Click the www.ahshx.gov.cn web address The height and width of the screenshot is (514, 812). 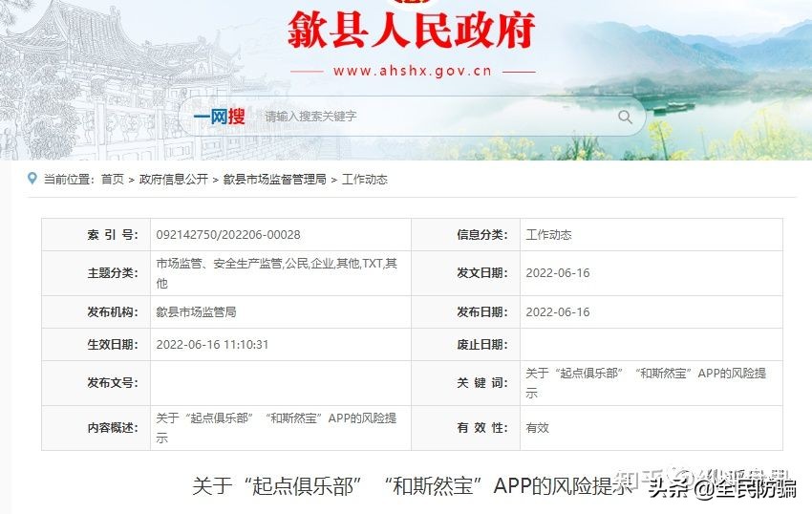[413, 71]
